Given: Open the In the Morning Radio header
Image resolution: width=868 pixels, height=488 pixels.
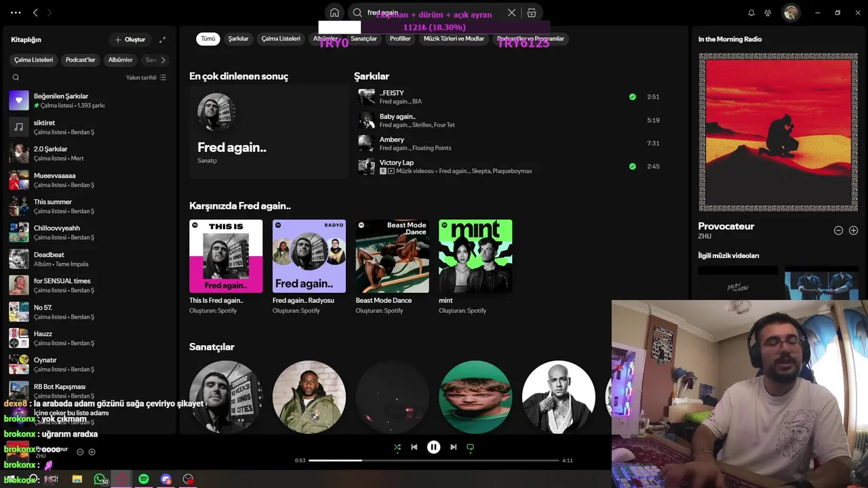Looking at the screenshot, I should tap(730, 39).
